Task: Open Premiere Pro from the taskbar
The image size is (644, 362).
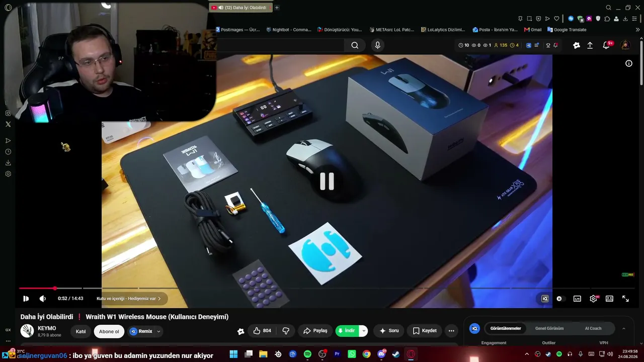Action: click(337, 354)
